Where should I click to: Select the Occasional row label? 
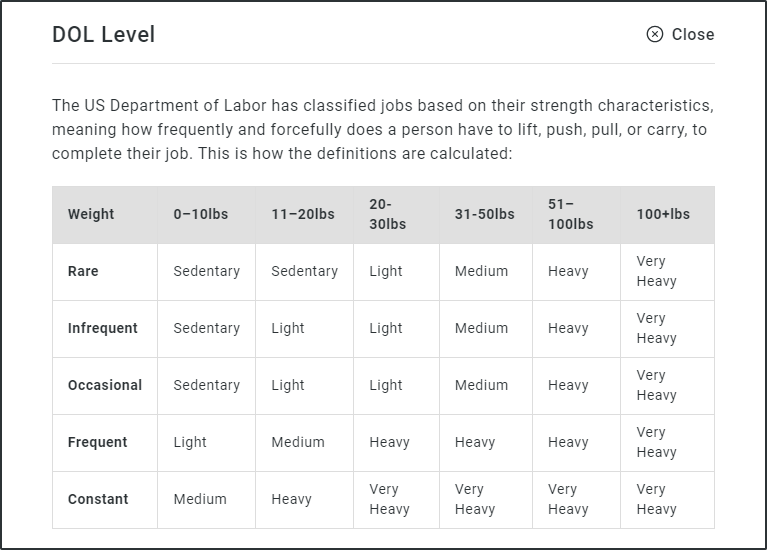pyautogui.click(x=105, y=385)
